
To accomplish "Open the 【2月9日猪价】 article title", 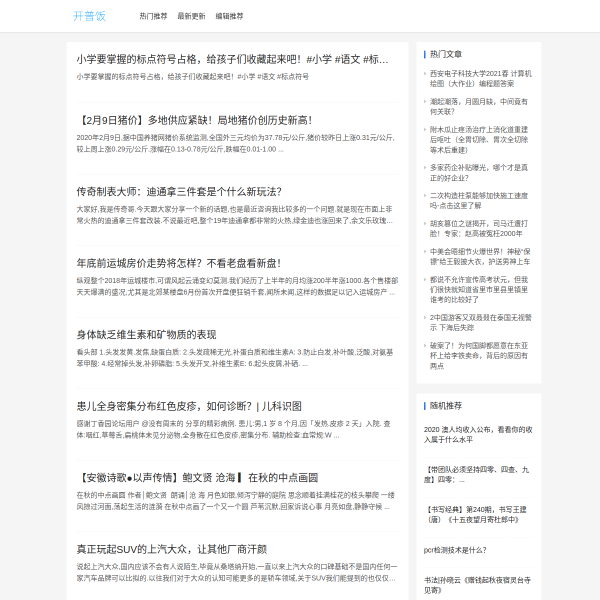I will pos(194,120).
